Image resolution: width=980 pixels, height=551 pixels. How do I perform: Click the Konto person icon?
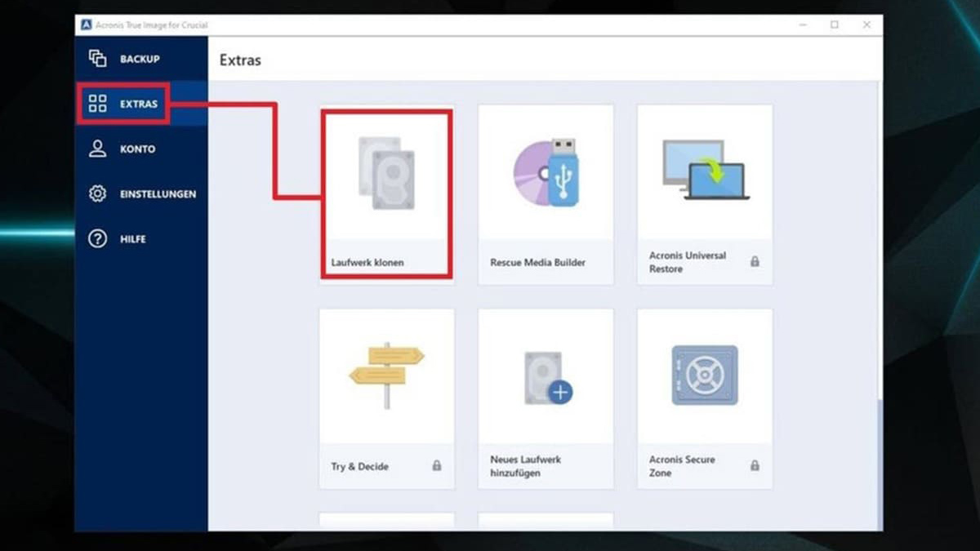pos(98,149)
